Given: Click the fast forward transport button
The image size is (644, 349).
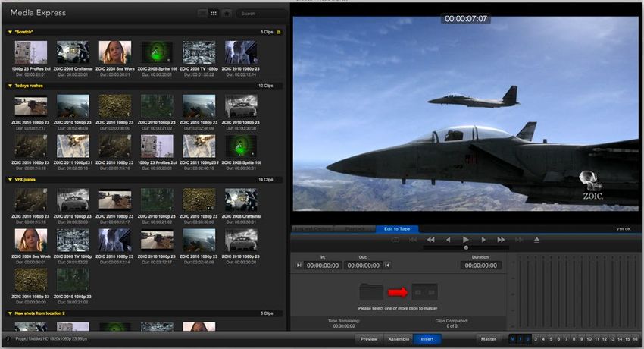Looking at the screenshot, I should [x=501, y=240].
